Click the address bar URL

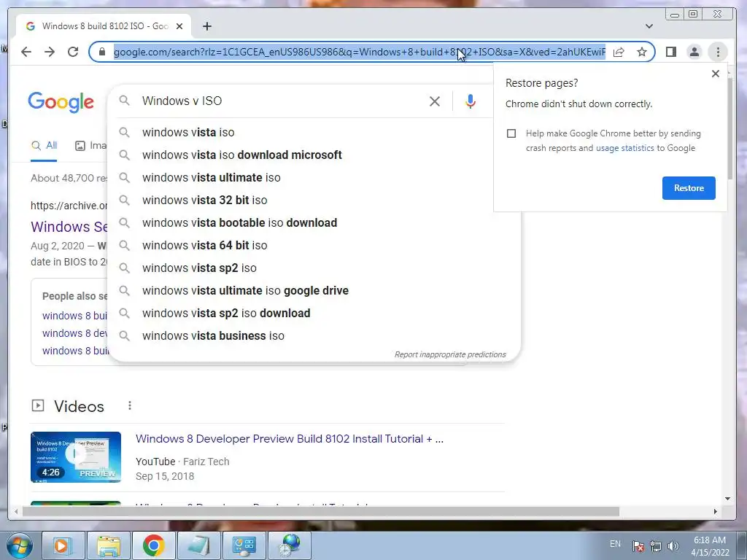point(360,52)
